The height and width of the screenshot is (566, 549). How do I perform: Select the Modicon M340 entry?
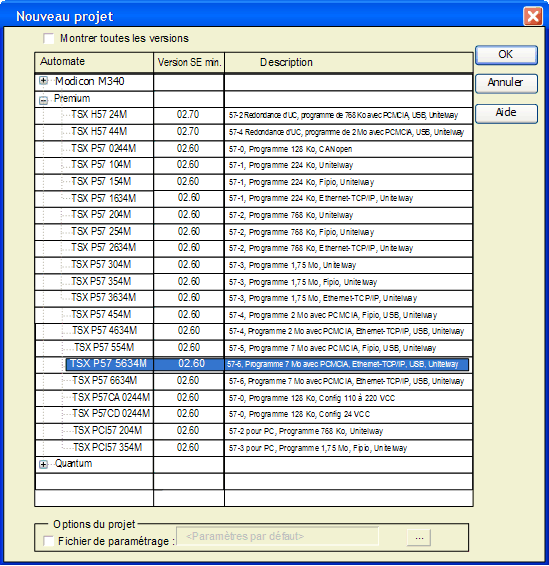coord(90,81)
